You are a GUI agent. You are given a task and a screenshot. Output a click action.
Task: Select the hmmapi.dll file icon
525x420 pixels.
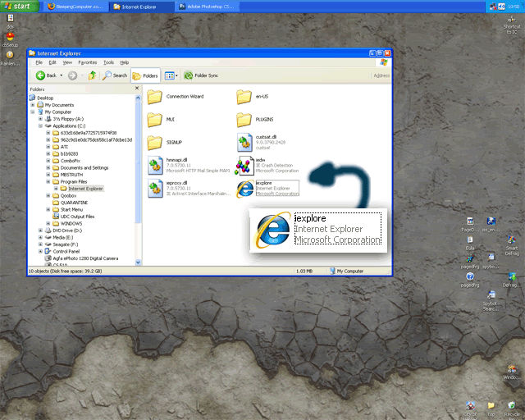[x=155, y=166]
